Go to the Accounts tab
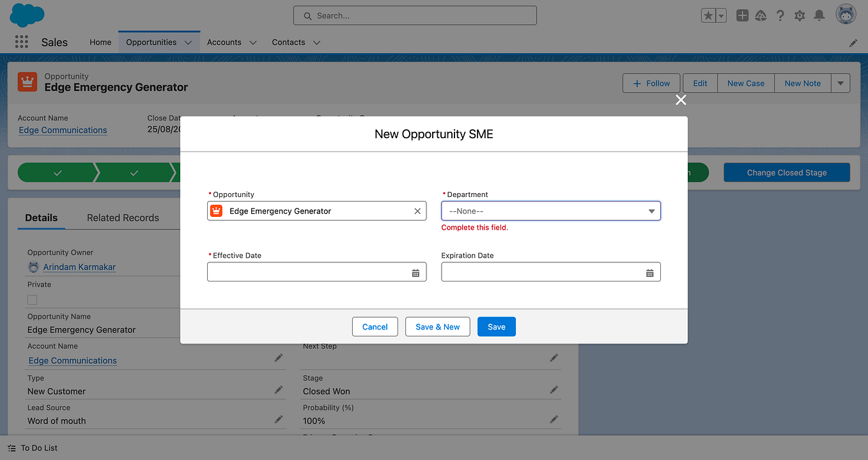Screen dimensions: 868x460 click(224, 42)
